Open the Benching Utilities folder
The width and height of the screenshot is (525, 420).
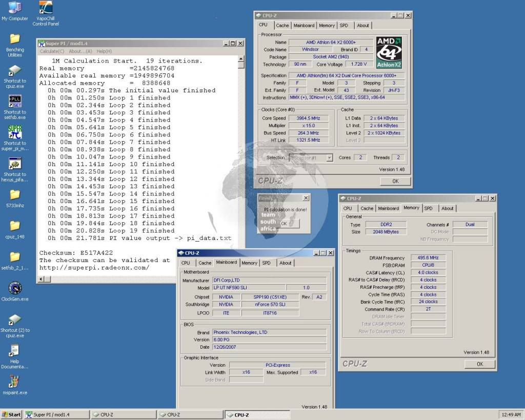15,45
